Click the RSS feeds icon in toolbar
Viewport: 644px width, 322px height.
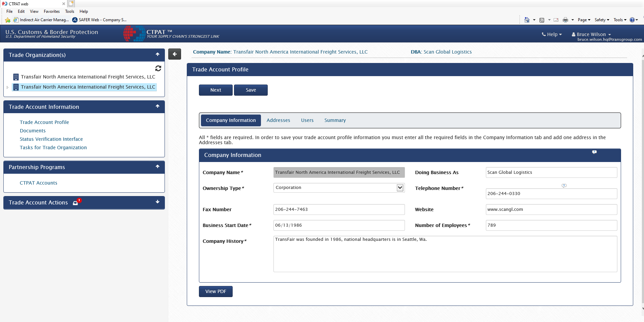tap(542, 20)
